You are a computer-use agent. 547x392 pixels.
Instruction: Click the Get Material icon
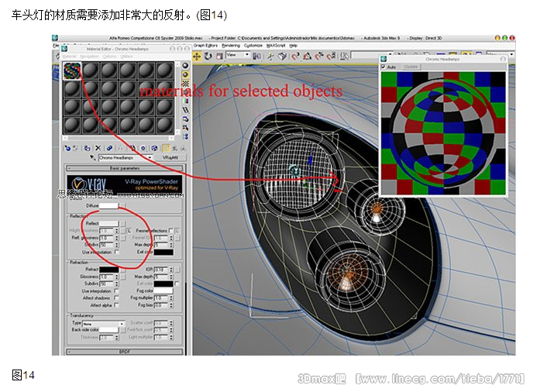point(67,148)
